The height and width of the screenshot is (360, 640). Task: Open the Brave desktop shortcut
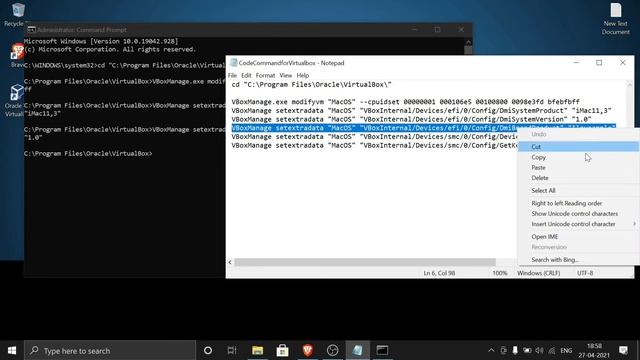coord(17,56)
